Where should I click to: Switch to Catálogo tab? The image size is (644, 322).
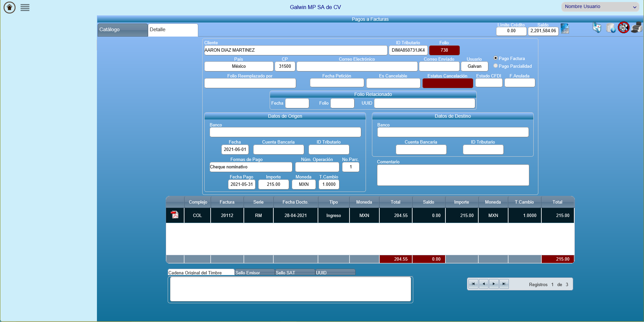(122, 30)
